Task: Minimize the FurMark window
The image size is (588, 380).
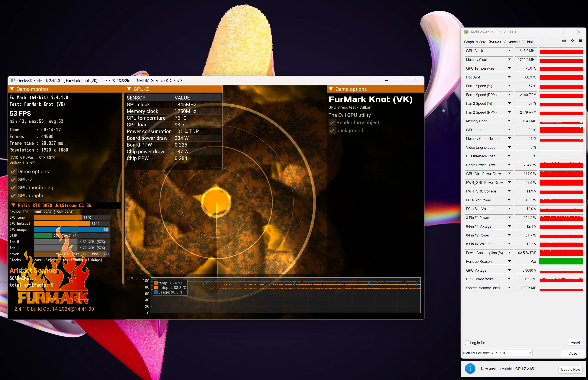Action: tap(386, 80)
